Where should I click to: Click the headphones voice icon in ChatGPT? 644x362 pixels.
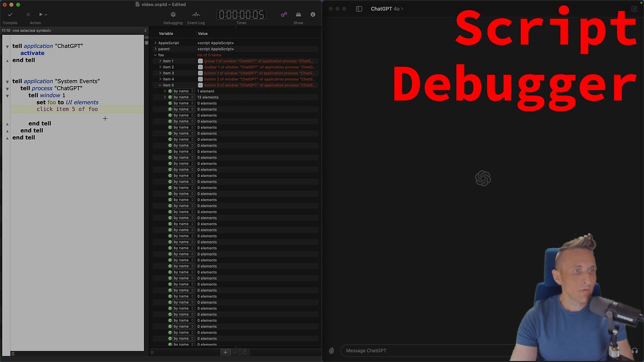pos(634,350)
